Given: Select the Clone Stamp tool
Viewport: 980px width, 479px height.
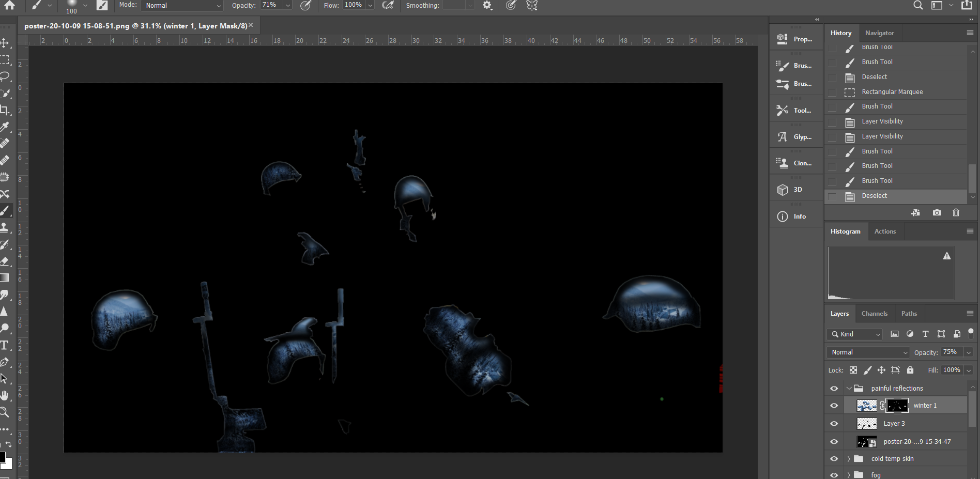Looking at the screenshot, I should point(5,227).
